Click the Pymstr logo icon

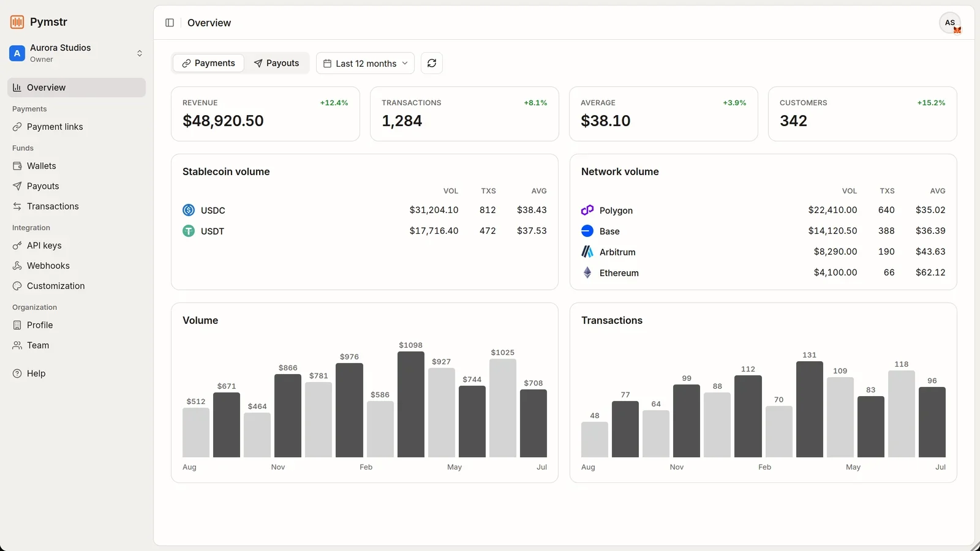click(17, 22)
